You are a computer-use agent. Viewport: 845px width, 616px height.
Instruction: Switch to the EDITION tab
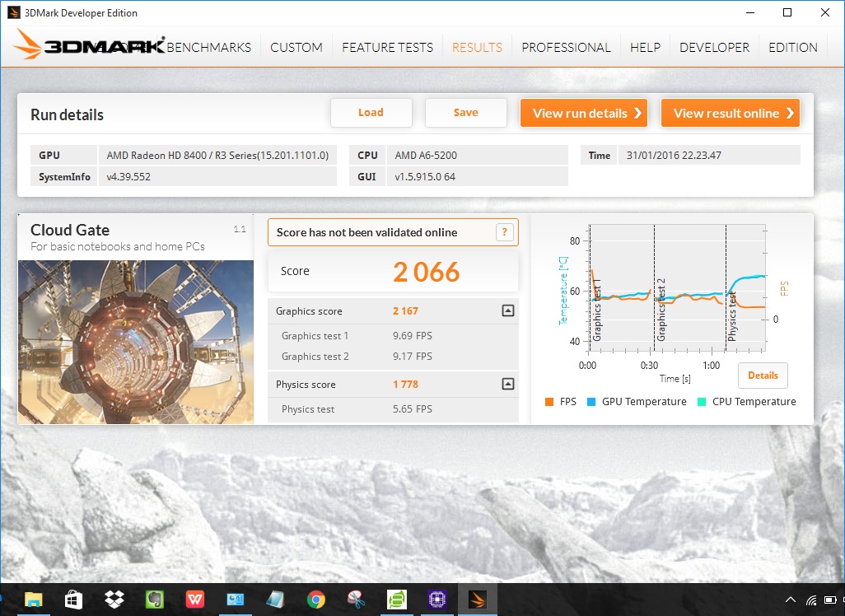click(x=793, y=48)
